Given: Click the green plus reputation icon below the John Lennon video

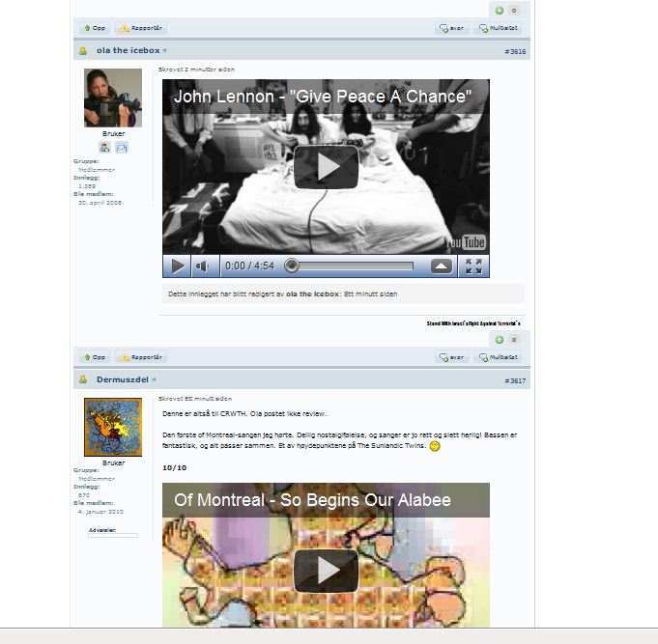Looking at the screenshot, I should click(499, 340).
